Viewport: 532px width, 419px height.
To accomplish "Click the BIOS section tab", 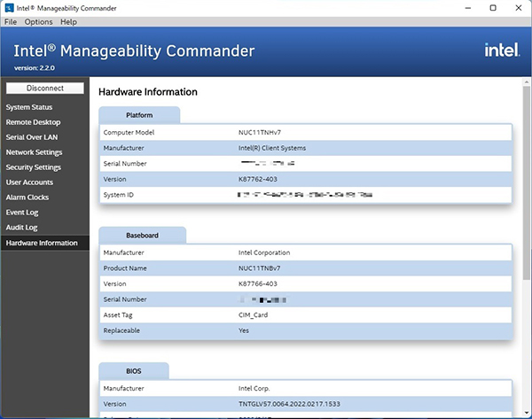I will [x=133, y=369].
